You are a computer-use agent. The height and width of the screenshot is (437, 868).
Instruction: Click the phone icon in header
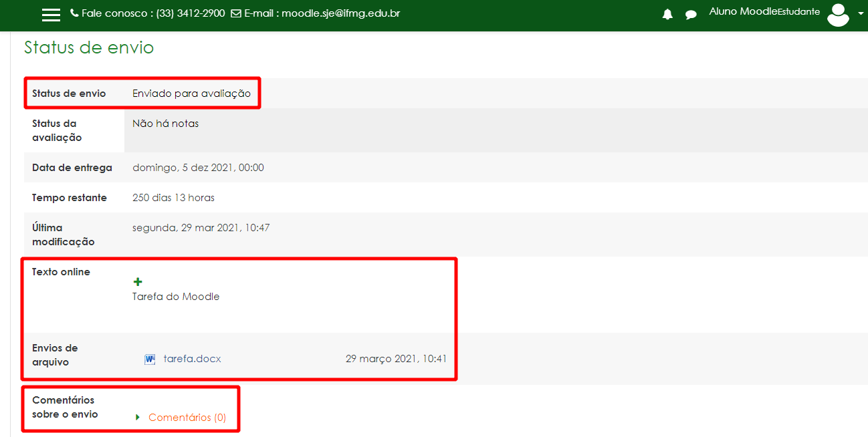click(74, 13)
